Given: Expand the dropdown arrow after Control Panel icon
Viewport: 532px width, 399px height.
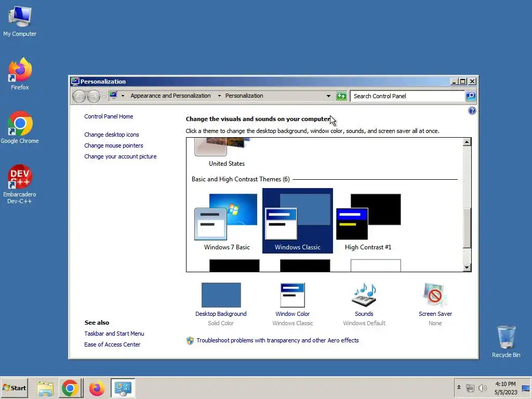Looking at the screenshot, I should pyautogui.click(x=123, y=96).
